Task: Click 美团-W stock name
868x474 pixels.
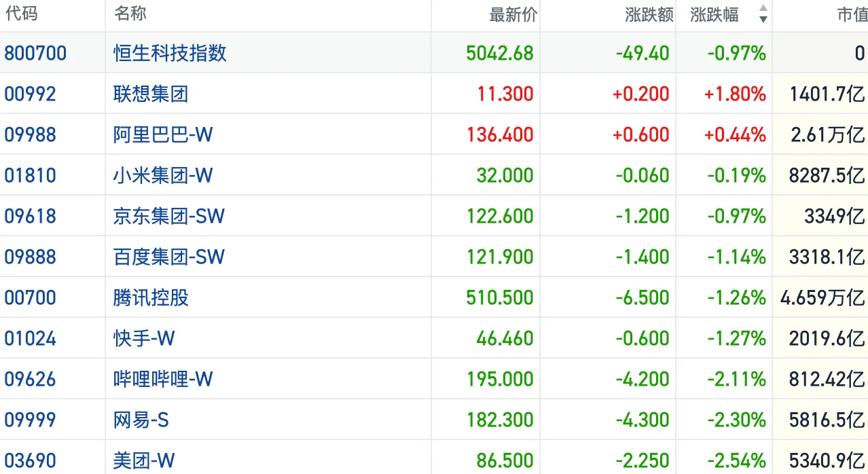Action: 144,460
